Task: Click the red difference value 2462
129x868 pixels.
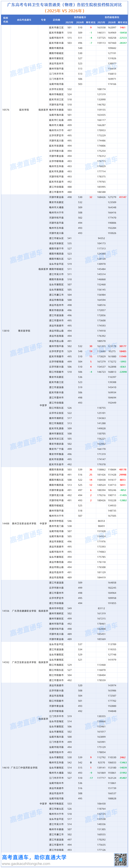Action: coord(123,757)
